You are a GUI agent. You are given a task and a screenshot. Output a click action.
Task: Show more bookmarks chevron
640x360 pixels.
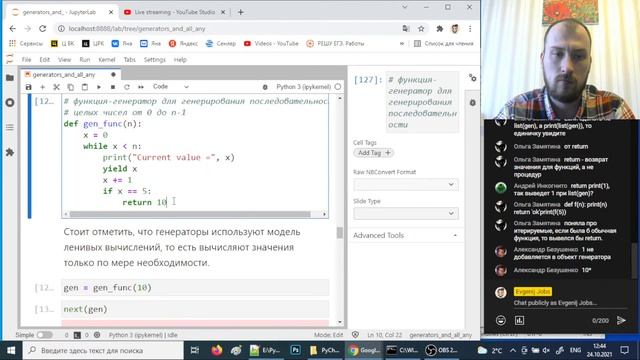(402, 44)
